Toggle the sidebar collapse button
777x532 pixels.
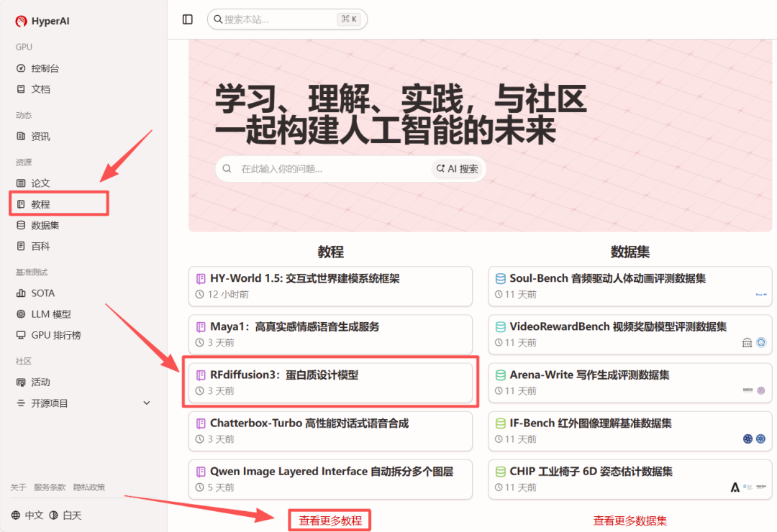point(187,19)
